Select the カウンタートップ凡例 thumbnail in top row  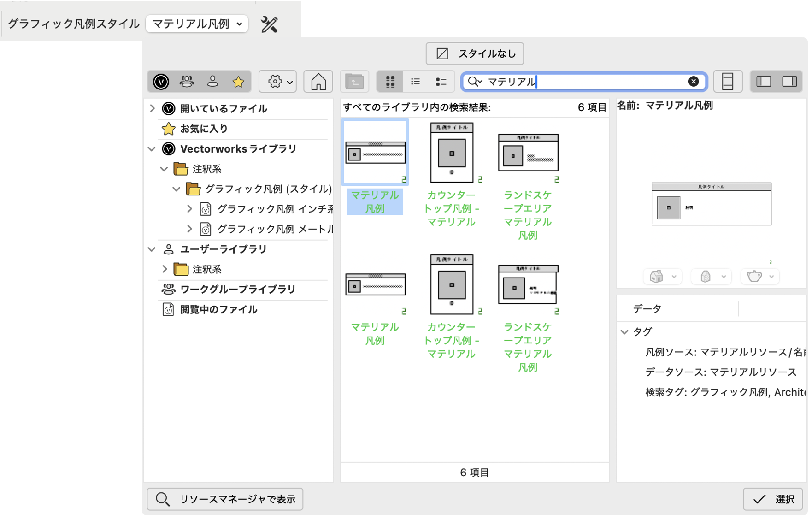pos(452,153)
